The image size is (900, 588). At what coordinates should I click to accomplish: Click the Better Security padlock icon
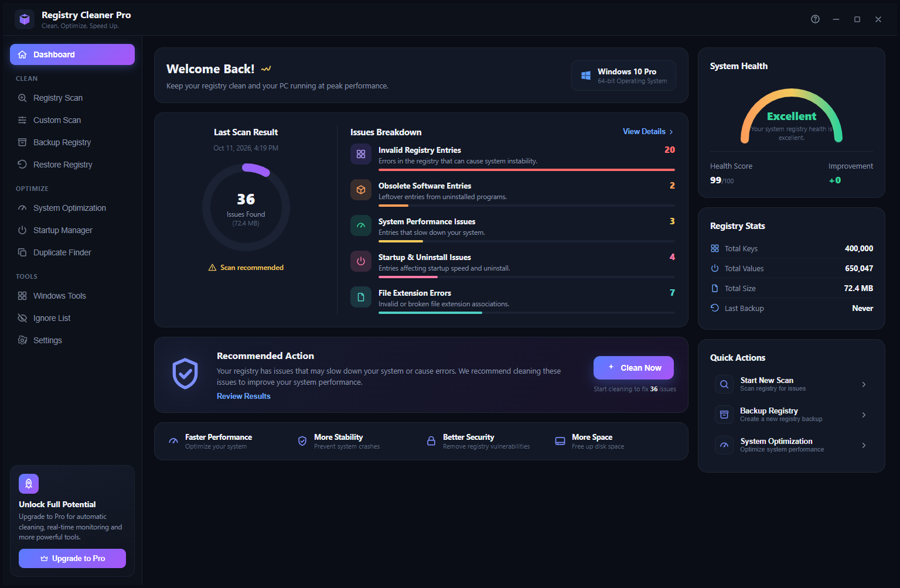tap(431, 441)
